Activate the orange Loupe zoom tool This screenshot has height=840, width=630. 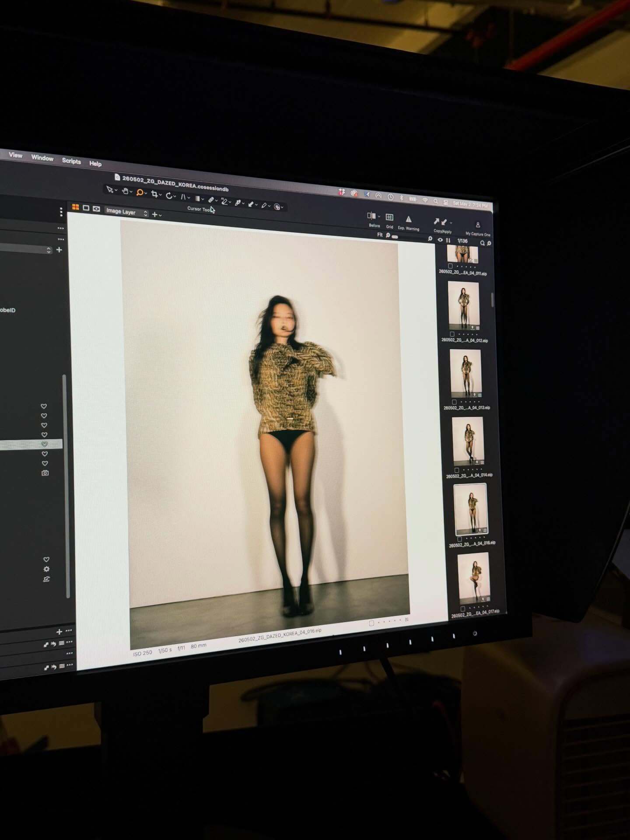140,192
